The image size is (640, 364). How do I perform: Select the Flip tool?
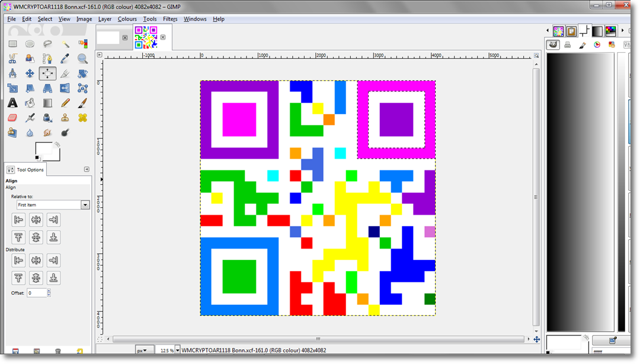(65, 88)
